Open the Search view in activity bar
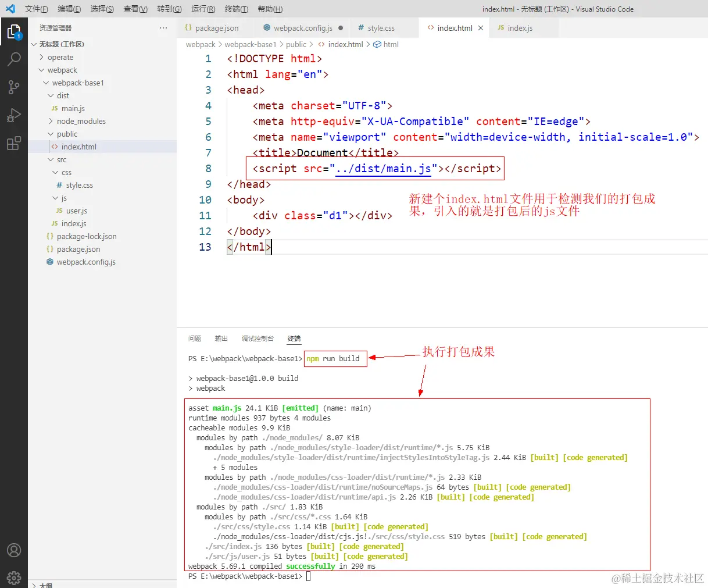 (x=14, y=59)
